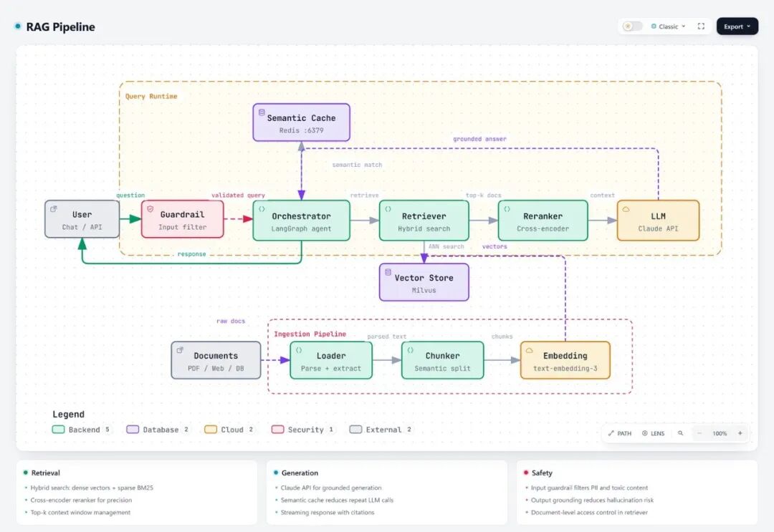Screen dimensions: 774x532
Task: Click the external icon on the User node
Action: coord(53,209)
